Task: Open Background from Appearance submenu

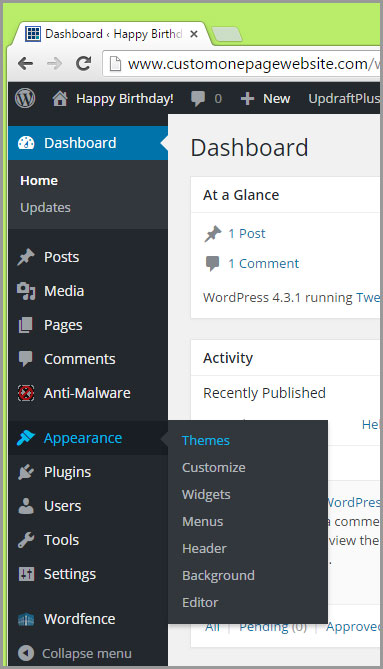Action: coord(218,576)
